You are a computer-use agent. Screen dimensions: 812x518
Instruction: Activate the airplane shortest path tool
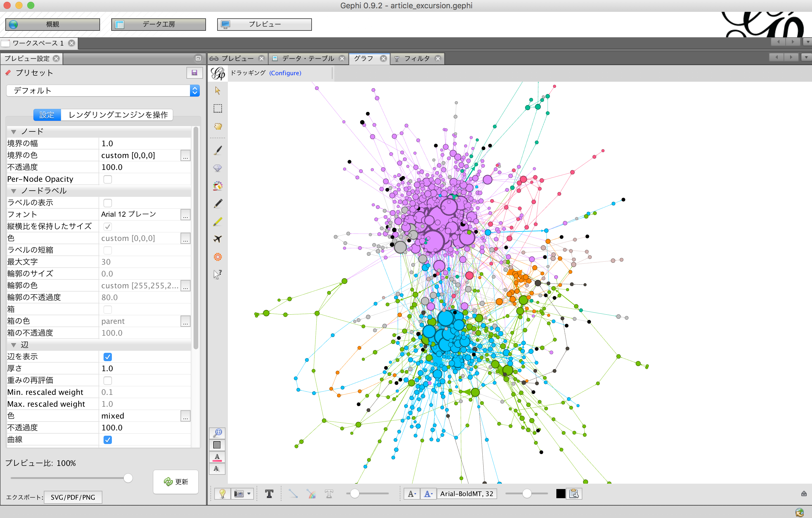[217, 239]
